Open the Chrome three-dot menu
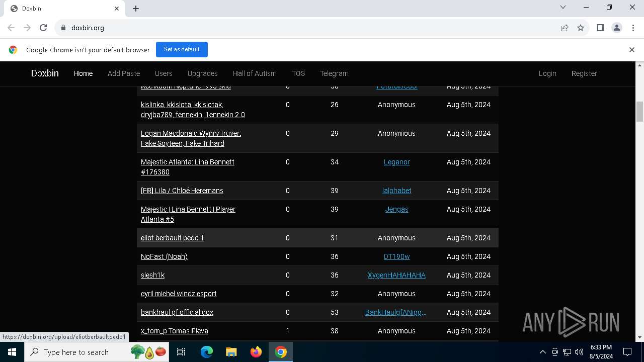The height and width of the screenshot is (362, 644). click(x=632, y=28)
